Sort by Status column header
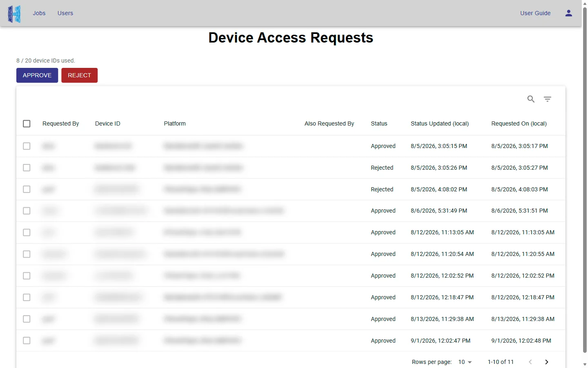This screenshot has width=588, height=368. [x=379, y=123]
